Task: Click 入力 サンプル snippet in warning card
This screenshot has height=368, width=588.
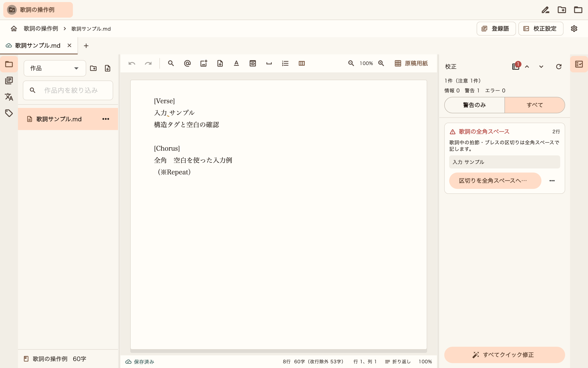Action: pyautogui.click(x=505, y=162)
